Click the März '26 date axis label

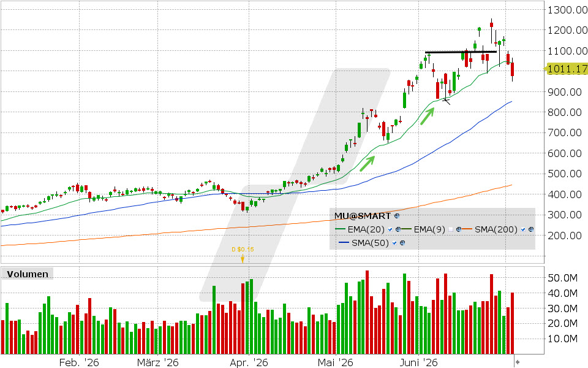pyautogui.click(x=157, y=362)
